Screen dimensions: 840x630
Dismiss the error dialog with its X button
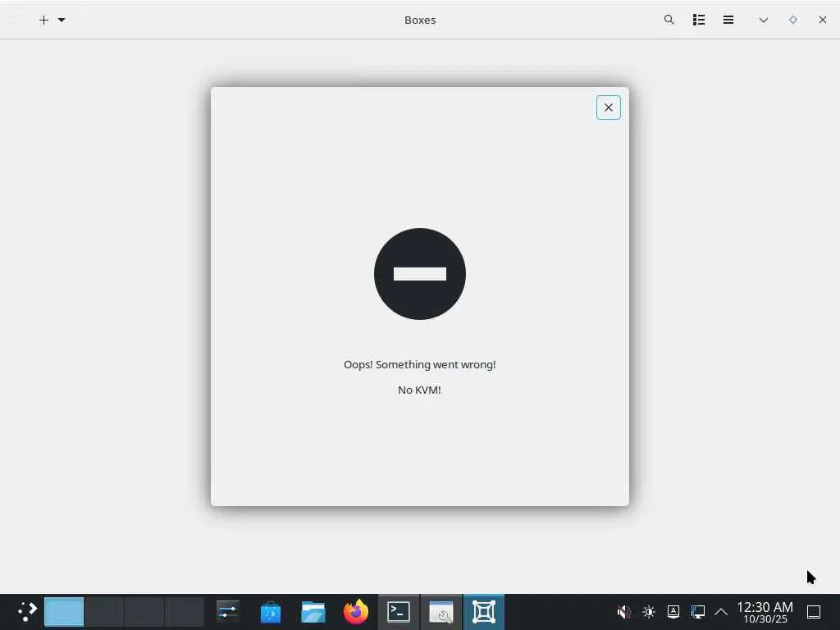(x=609, y=107)
